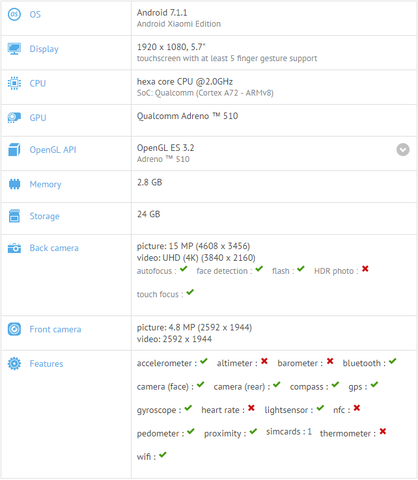Click the red X next to HDR photo
The height and width of the screenshot is (480, 418).
[365, 269]
